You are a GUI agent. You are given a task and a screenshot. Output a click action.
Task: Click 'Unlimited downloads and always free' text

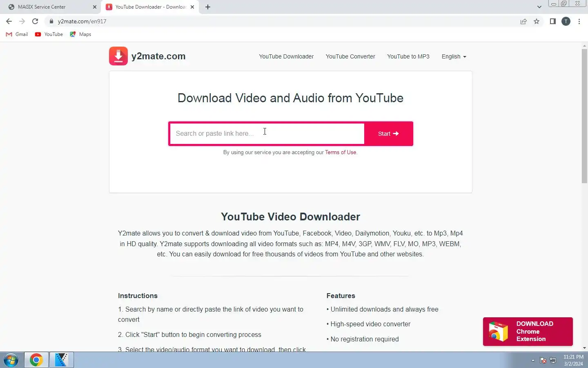(384, 310)
